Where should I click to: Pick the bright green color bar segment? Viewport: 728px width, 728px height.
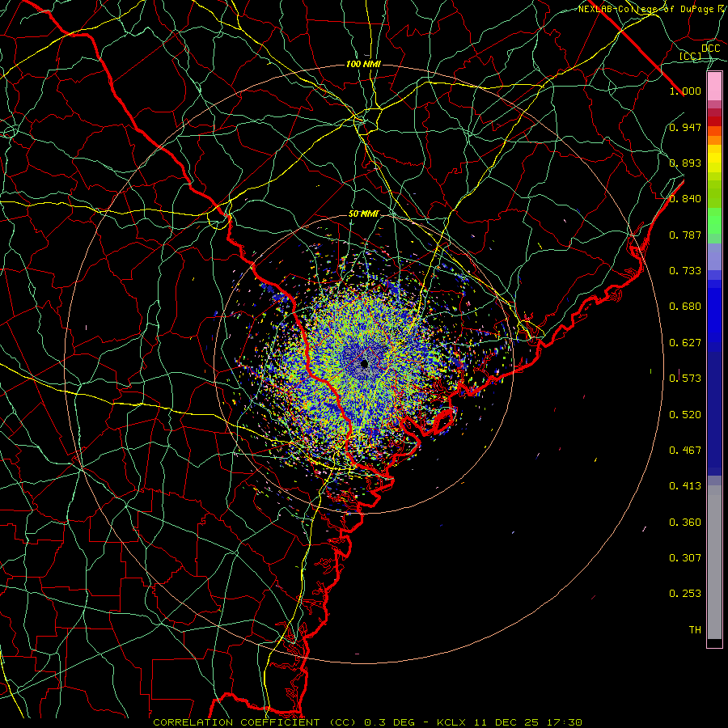[x=714, y=221]
